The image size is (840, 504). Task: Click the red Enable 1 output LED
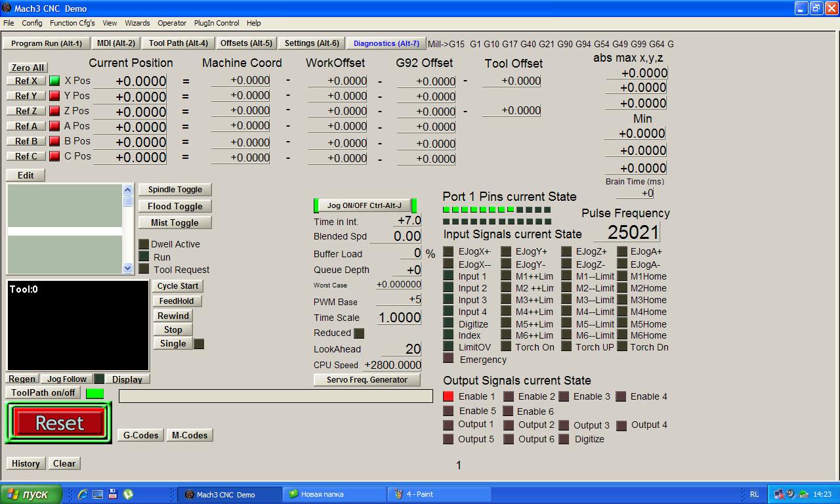tap(448, 396)
